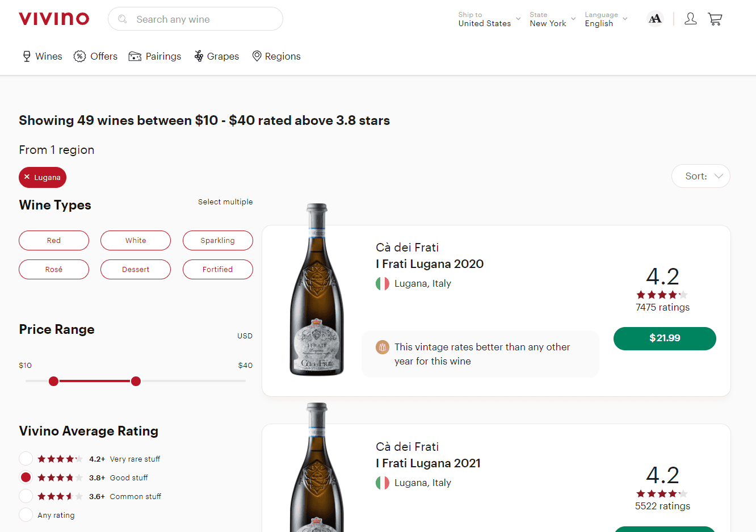
Task: Open the Cà dei Frati winery link for 2021
Action: pyautogui.click(x=407, y=447)
